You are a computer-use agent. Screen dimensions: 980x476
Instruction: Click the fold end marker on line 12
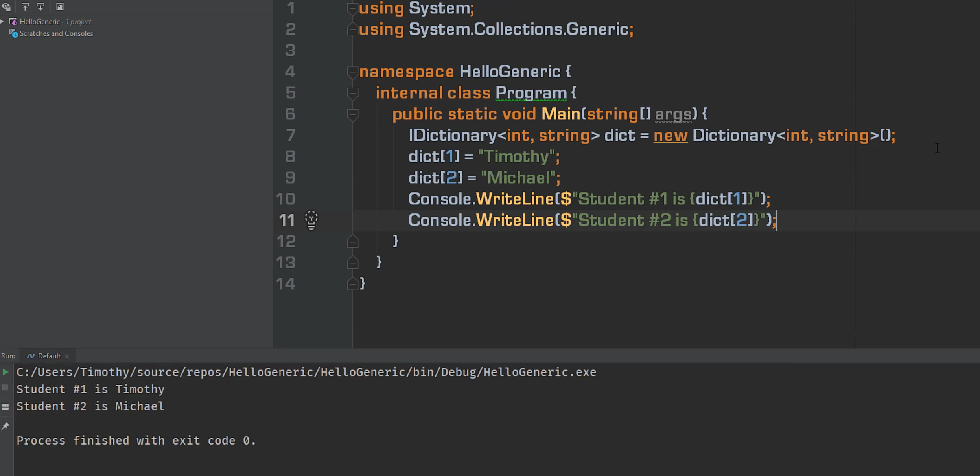(352, 241)
